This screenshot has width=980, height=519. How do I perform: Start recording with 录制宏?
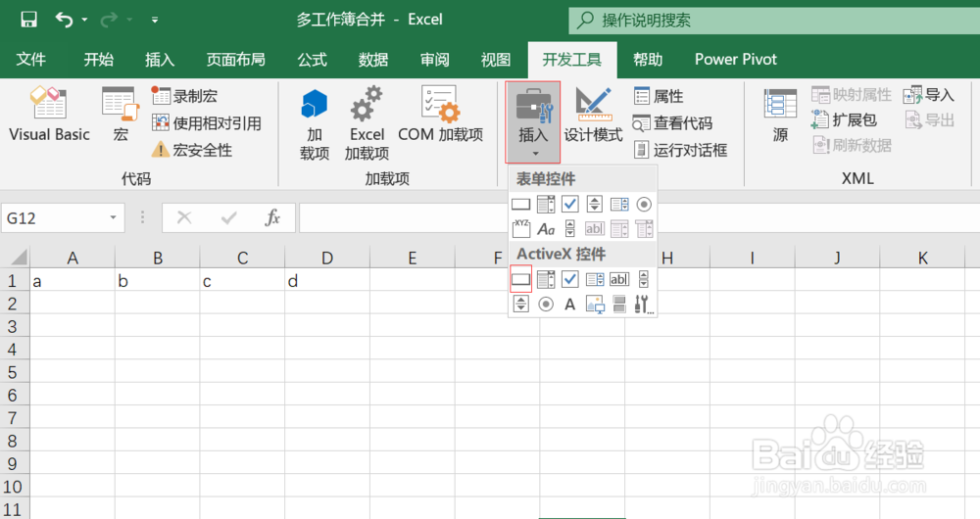(185, 96)
